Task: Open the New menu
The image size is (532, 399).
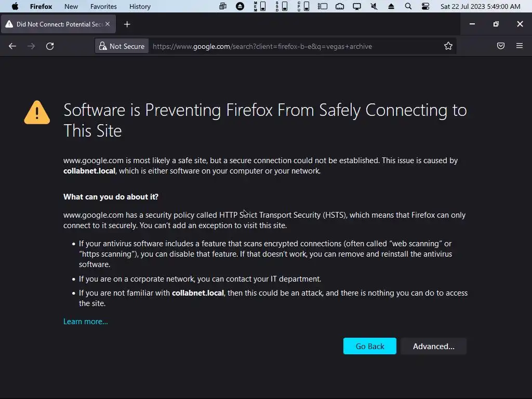Action: (71, 6)
